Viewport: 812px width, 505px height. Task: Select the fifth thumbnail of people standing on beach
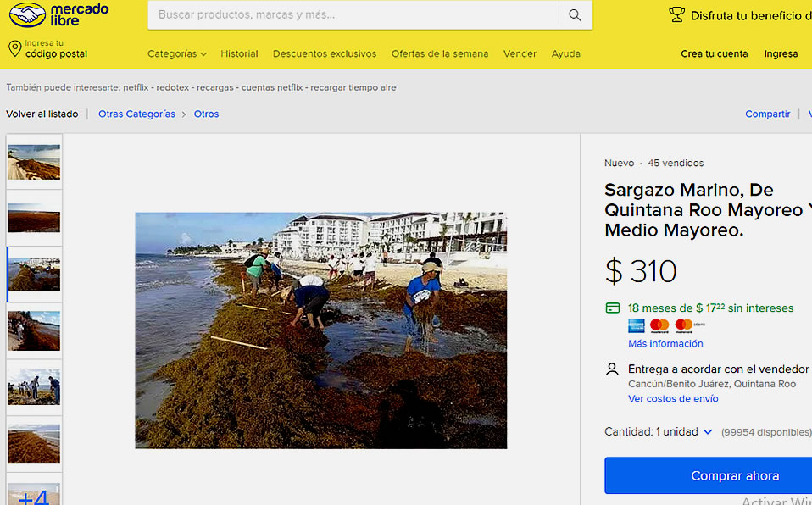34,387
